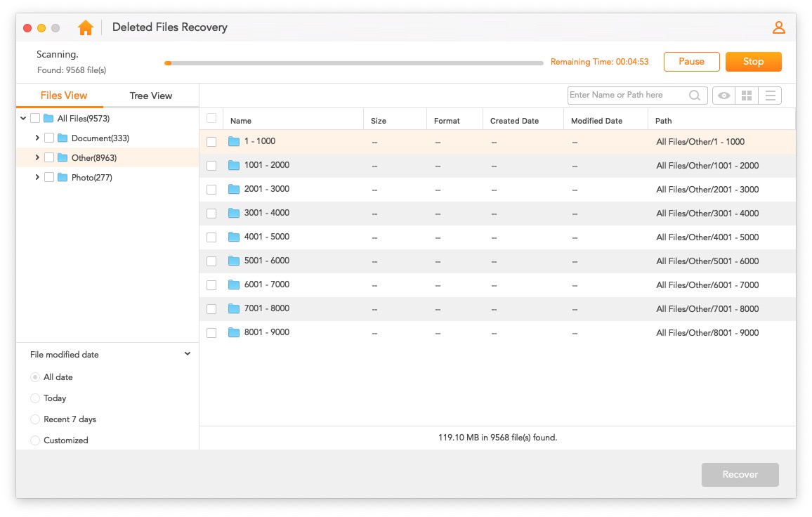Select the Recent 7 days radio option
The width and height of the screenshot is (812, 517).
tap(35, 419)
